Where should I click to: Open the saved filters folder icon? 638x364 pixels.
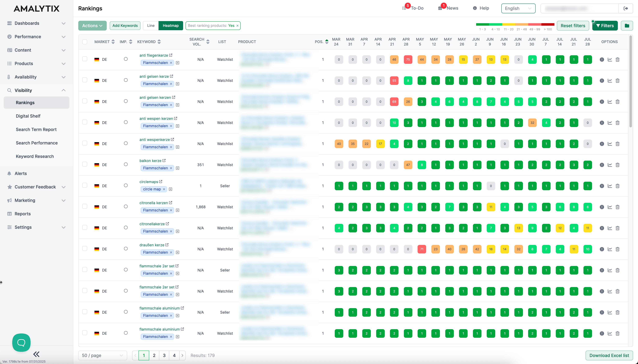tap(627, 25)
